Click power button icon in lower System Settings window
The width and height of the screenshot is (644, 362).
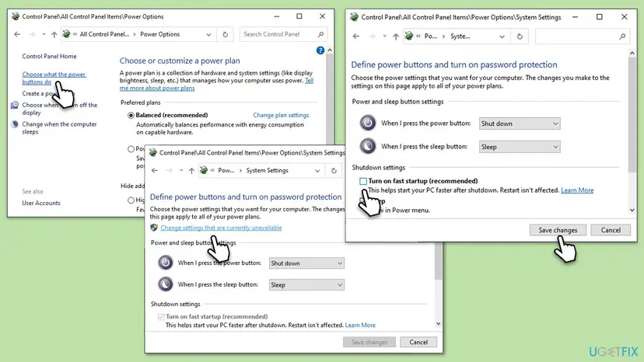point(166,263)
